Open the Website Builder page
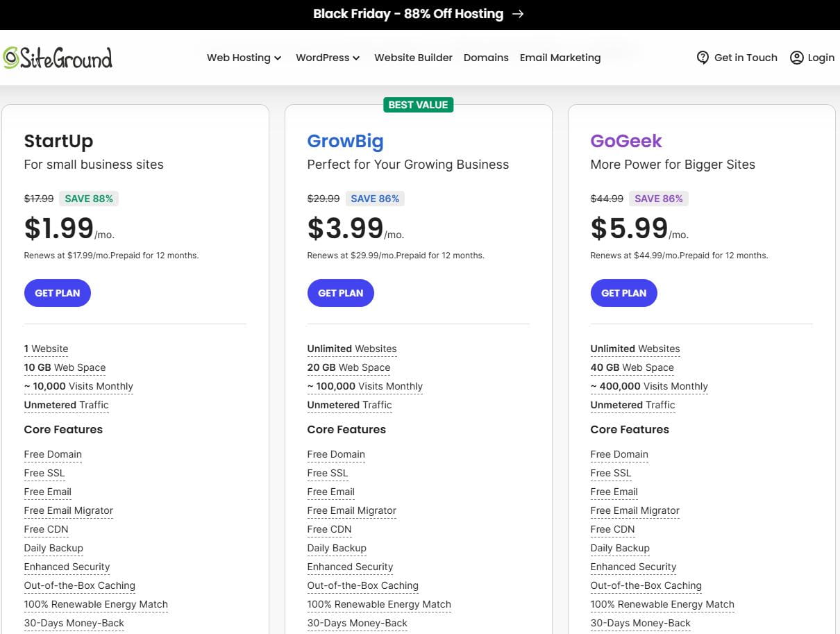 (x=413, y=58)
